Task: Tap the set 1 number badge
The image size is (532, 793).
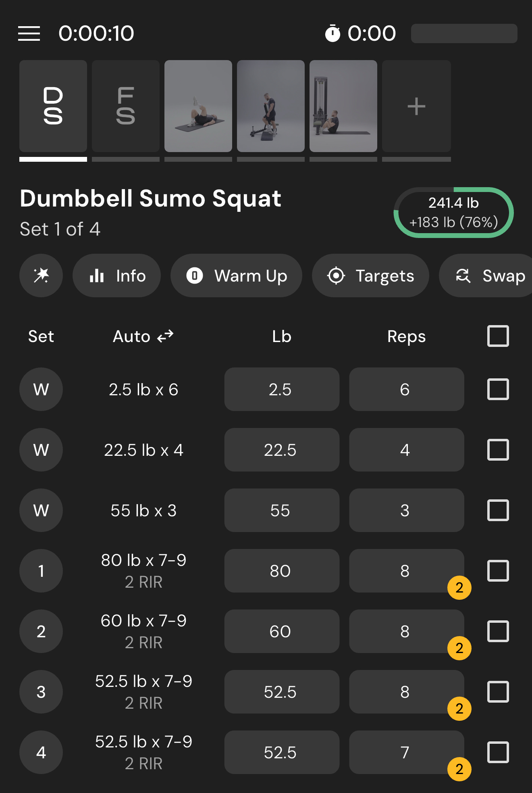Action: coord(41,571)
